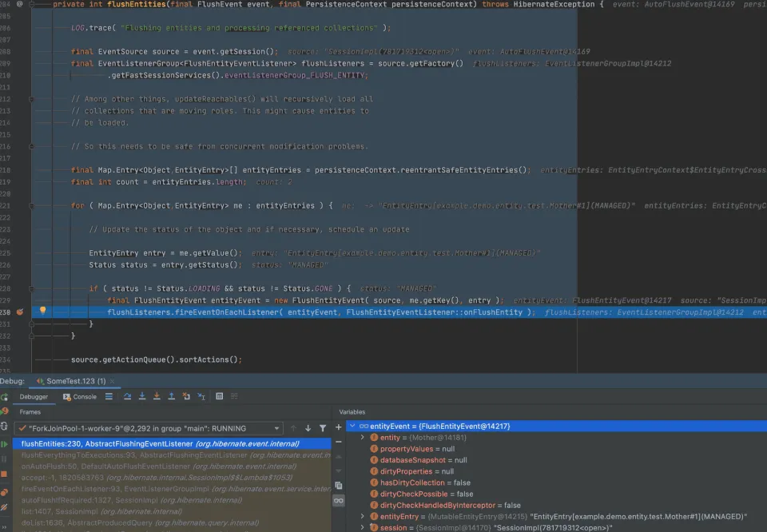The image size is (767, 532).
Task: Click the Resume Program icon
Action: pyautogui.click(x=5, y=444)
